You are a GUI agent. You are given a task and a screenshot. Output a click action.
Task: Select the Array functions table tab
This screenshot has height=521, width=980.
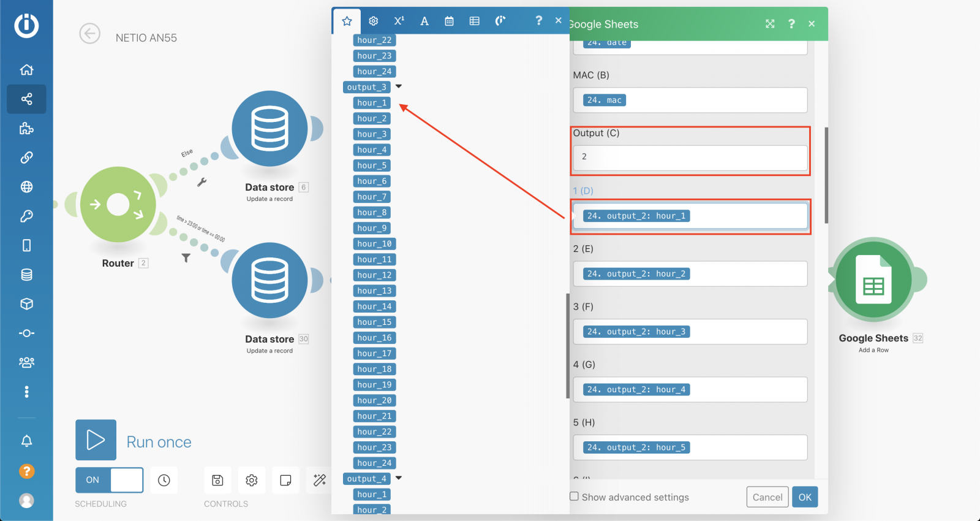474,21
